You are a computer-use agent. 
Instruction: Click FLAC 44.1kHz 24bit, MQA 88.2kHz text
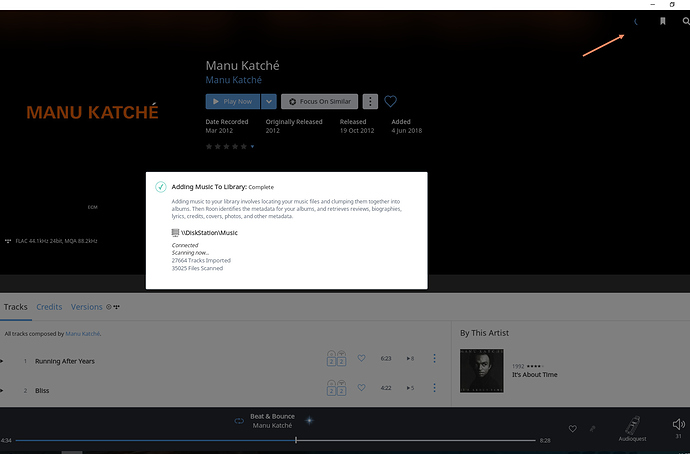(56, 241)
